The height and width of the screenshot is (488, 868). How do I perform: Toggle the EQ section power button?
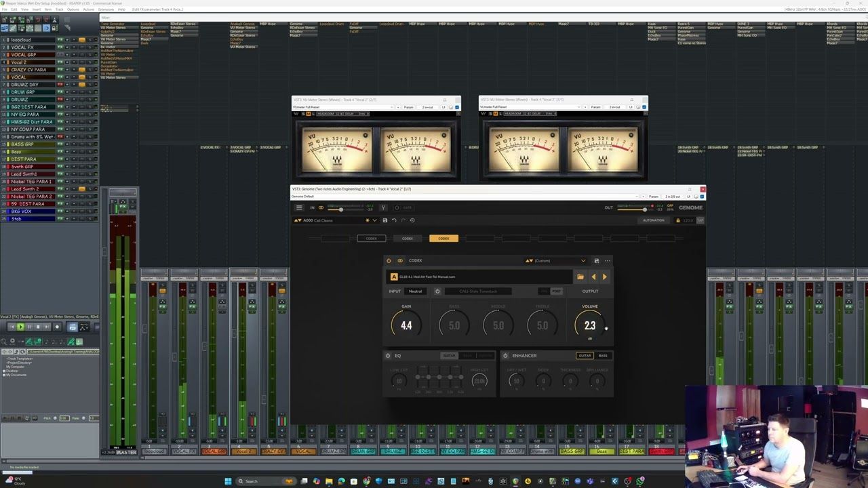coord(388,355)
